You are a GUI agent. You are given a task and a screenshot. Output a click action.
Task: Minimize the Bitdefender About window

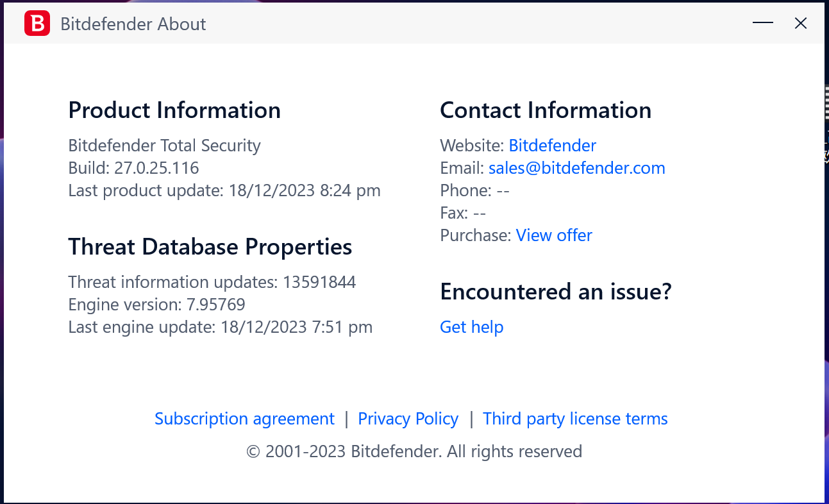[x=763, y=24]
